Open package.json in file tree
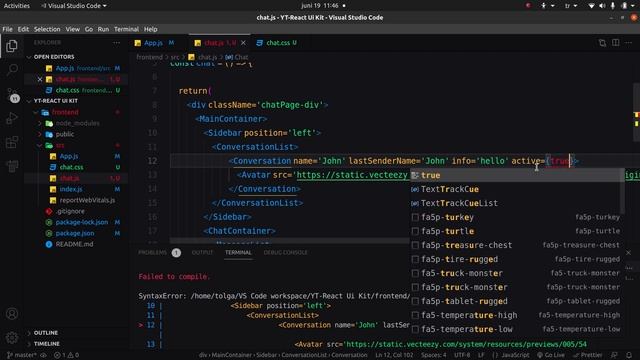Viewport: 640px width, 360px height. 75,233
